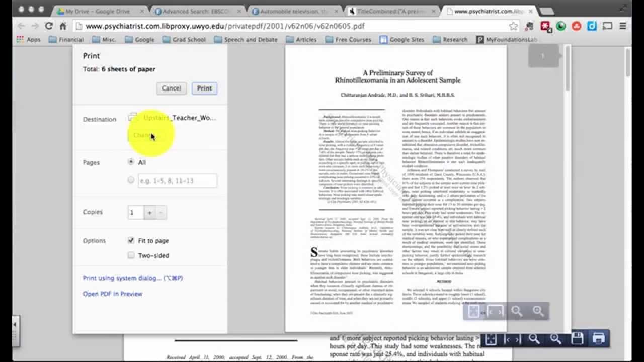
Task: Click fit to page in preview toolbar
Action: click(474, 311)
